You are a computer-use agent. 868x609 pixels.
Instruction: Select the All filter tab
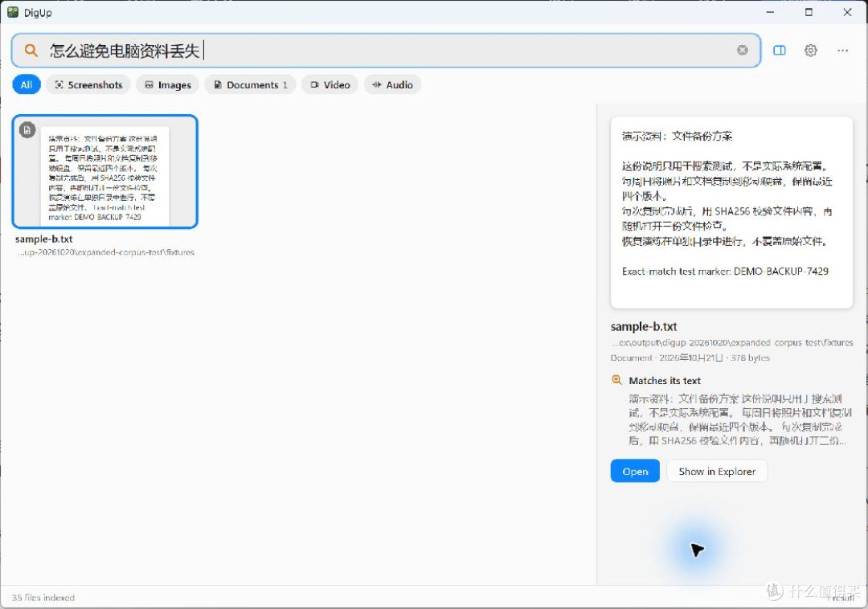click(x=27, y=84)
